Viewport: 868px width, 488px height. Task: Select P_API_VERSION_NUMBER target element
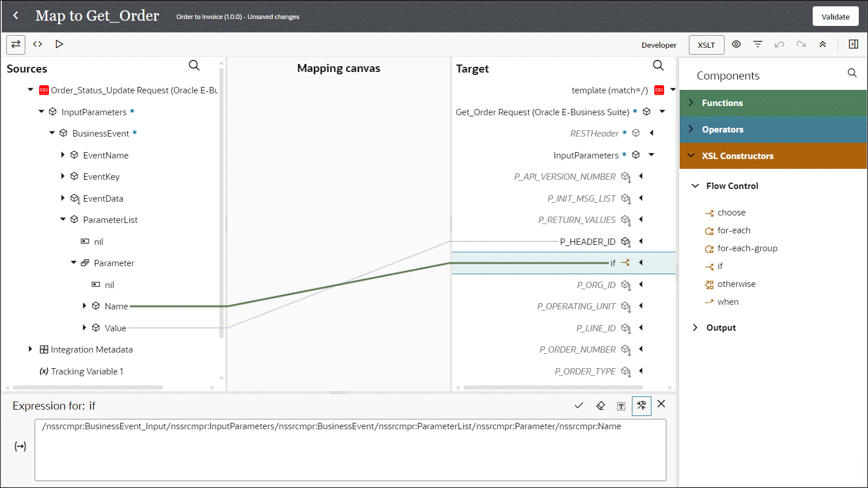click(x=564, y=177)
